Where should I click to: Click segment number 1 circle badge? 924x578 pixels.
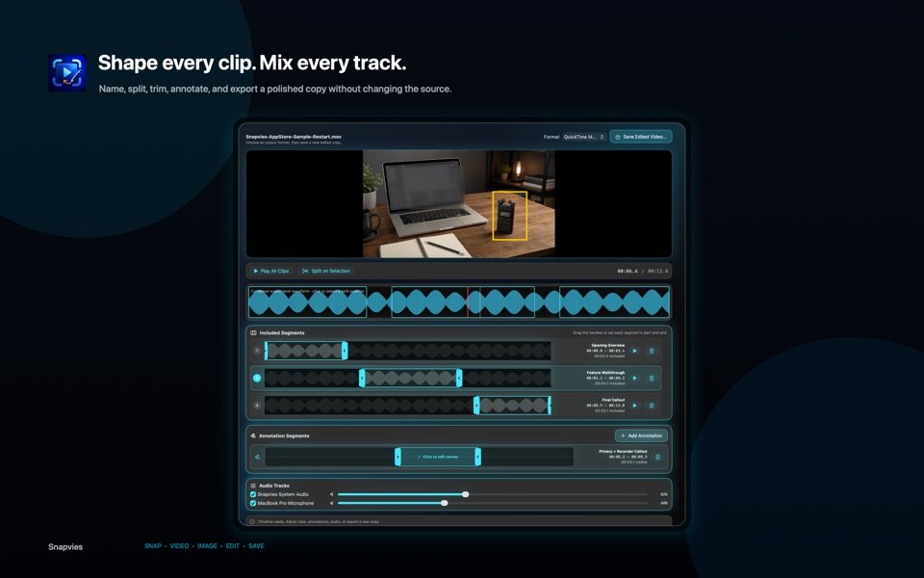(x=257, y=351)
